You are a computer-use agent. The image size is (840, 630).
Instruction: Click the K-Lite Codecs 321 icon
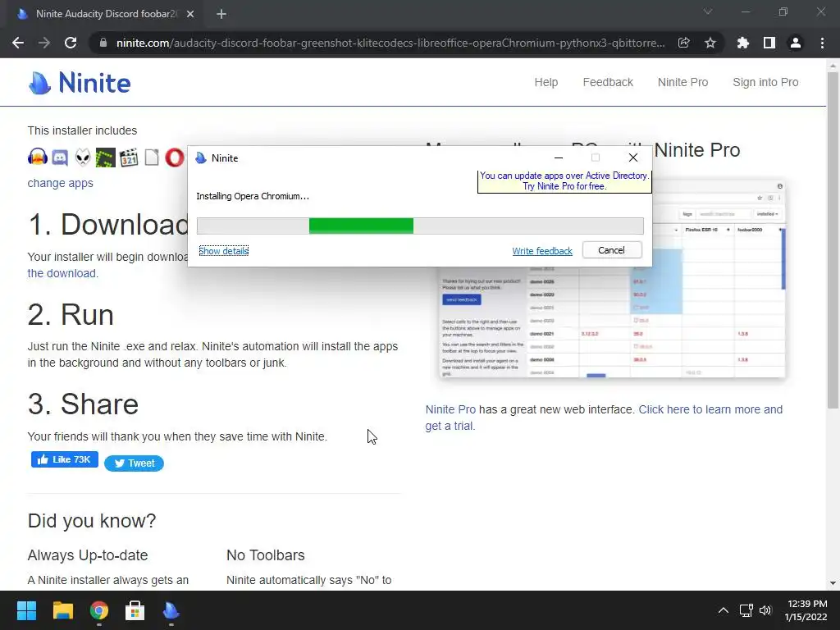[x=129, y=157]
